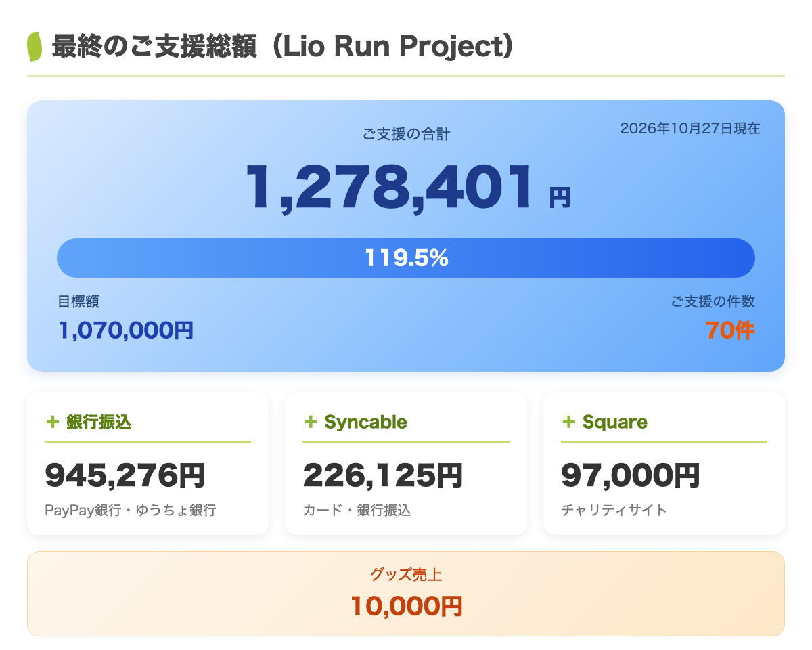Click the label ご支援の合計
The height and width of the screenshot is (650, 812).
(x=406, y=134)
